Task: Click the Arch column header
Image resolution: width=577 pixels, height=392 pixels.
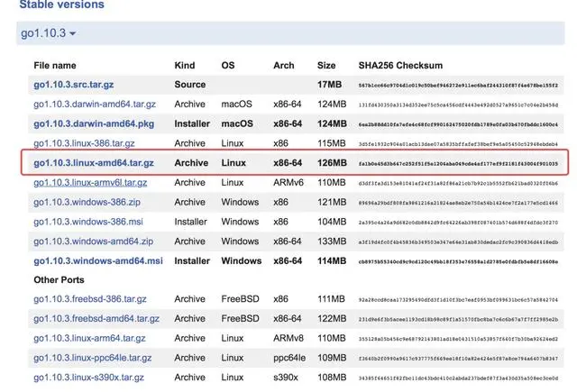Action: coord(284,66)
